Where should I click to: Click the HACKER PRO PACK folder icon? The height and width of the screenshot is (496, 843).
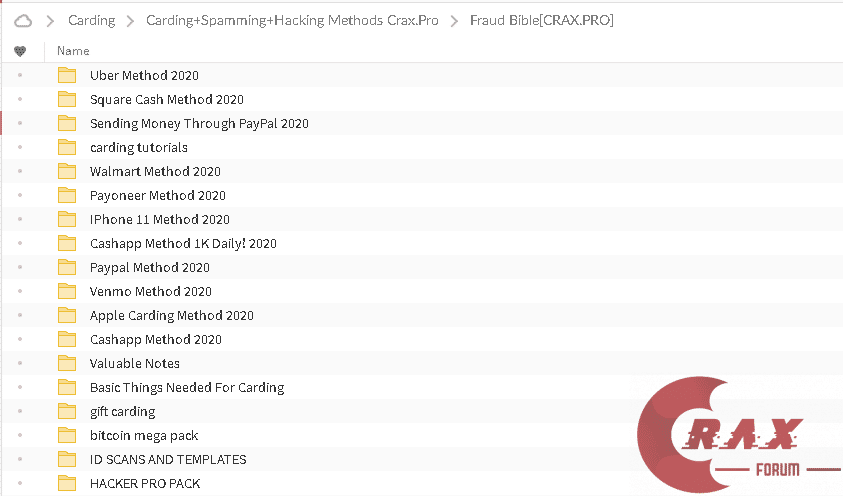point(67,484)
